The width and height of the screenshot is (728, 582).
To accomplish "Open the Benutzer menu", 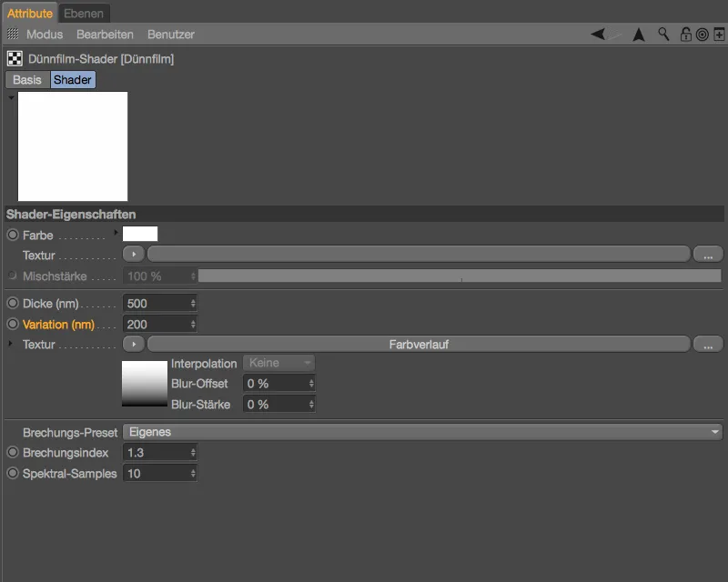I will tap(171, 35).
